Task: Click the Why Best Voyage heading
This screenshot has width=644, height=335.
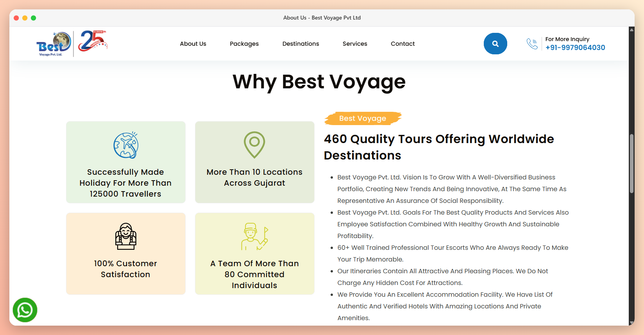Action: click(319, 82)
